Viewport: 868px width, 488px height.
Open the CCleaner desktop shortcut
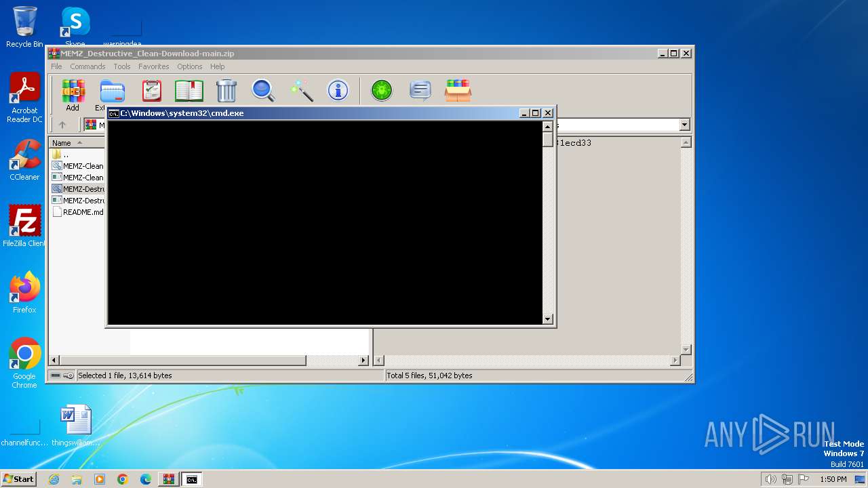[24, 160]
